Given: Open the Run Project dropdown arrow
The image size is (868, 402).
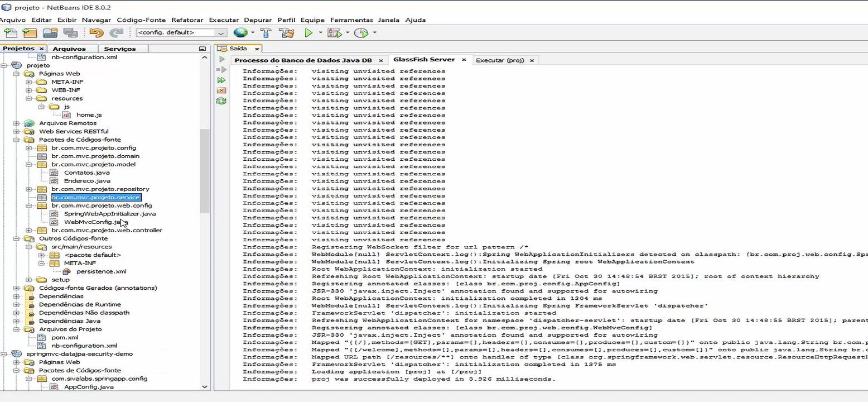Looking at the screenshot, I should pos(320,33).
